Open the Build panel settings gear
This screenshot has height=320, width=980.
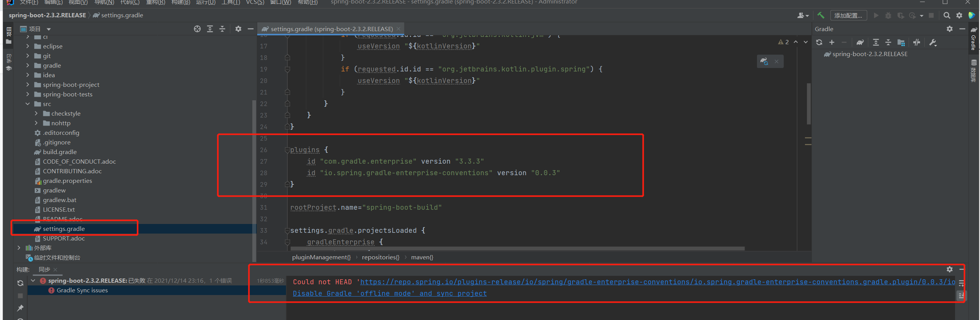[x=950, y=269]
